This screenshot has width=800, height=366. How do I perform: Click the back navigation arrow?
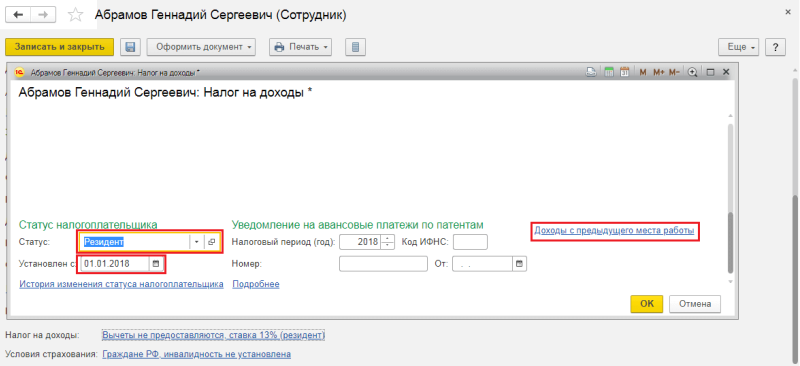pos(18,15)
